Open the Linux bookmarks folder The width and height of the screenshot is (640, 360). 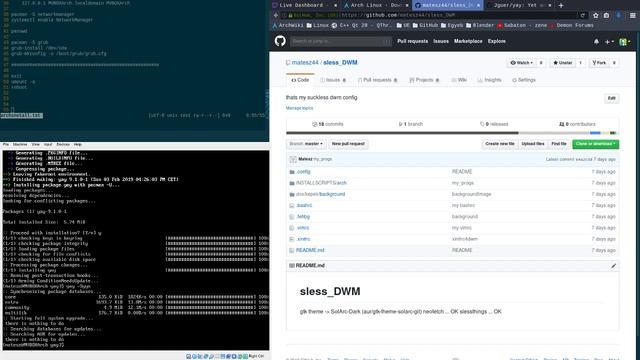click(318, 25)
